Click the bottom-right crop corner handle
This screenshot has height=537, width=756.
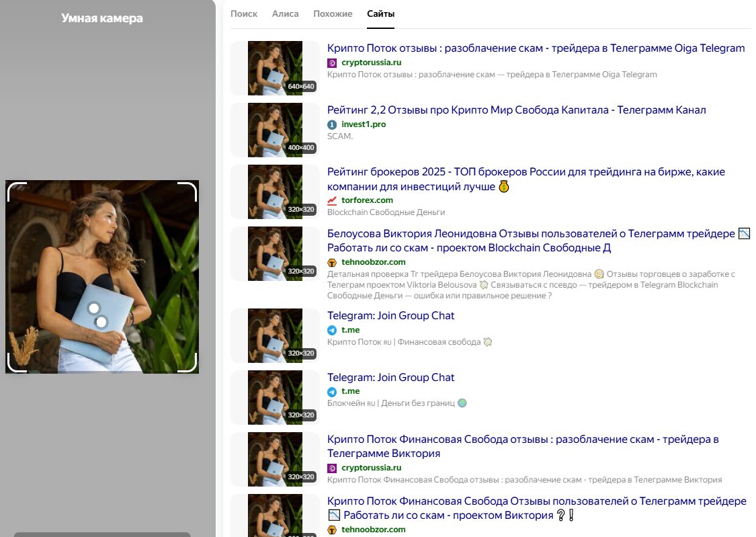189,364
